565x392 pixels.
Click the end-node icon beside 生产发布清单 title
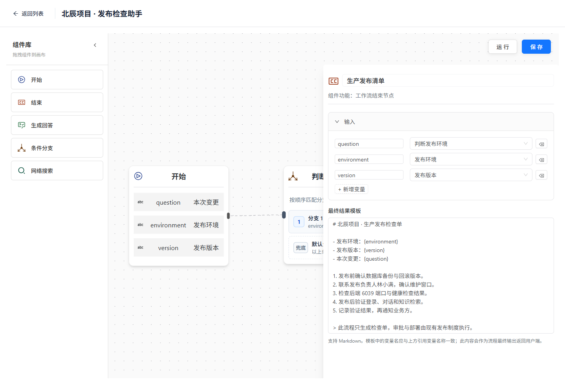point(334,81)
